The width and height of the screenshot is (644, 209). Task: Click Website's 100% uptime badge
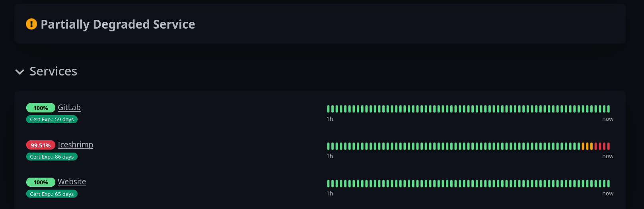(x=41, y=182)
